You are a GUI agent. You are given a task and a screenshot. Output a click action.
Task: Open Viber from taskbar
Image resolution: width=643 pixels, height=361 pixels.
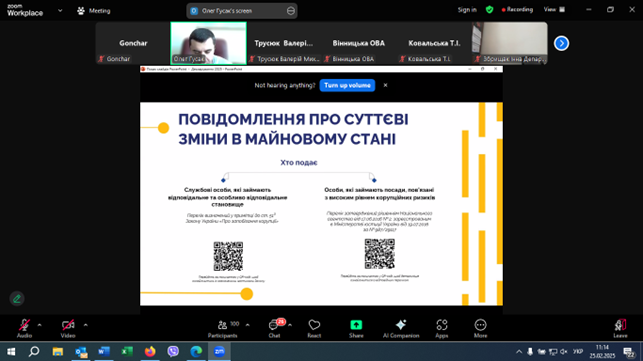coord(173,352)
